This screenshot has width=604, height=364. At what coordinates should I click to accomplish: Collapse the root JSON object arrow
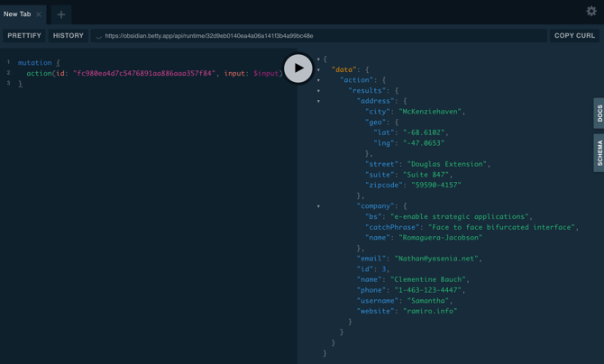tap(318, 59)
